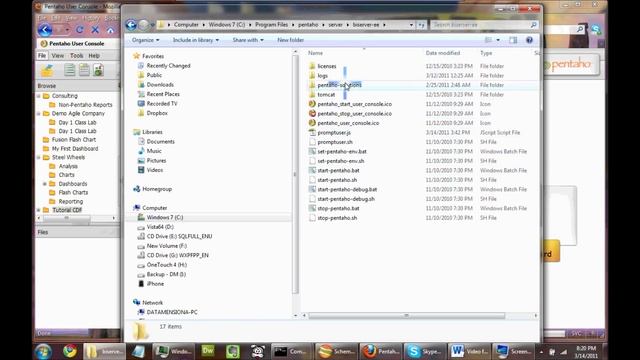Switch to Word document taskbar button

[468, 351]
